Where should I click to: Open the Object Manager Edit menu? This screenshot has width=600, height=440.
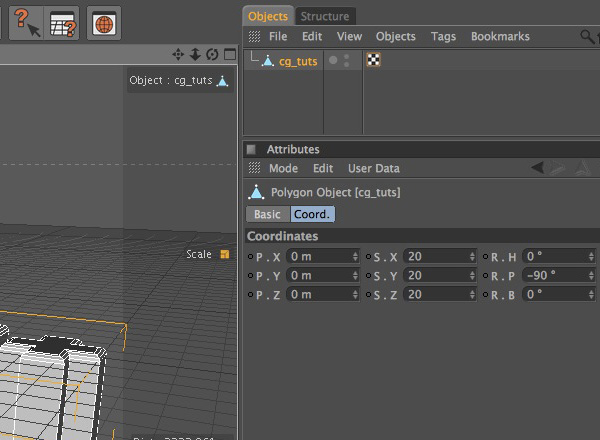click(x=312, y=36)
